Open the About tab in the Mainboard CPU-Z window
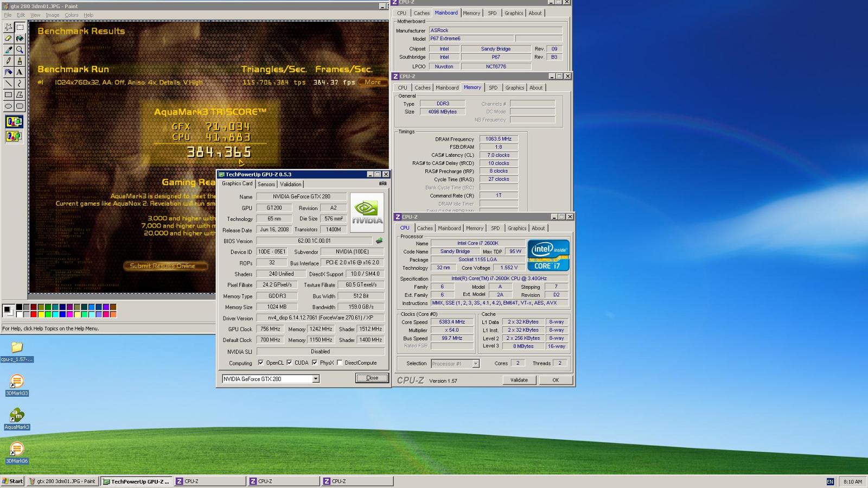The height and width of the screenshot is (488, 868). pyautogui.click(x=535, y=13)
